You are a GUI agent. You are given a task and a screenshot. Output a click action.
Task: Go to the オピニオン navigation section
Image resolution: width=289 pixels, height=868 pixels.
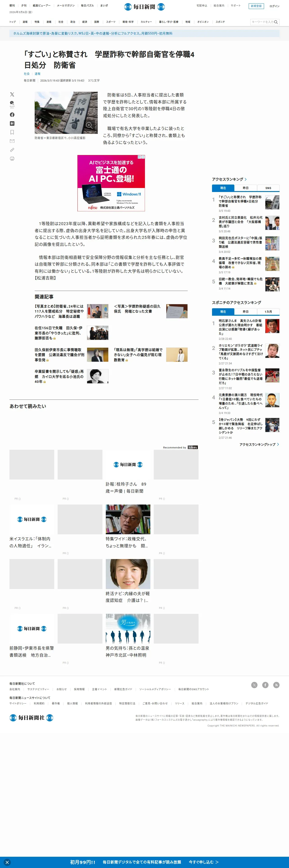[203, 22]
